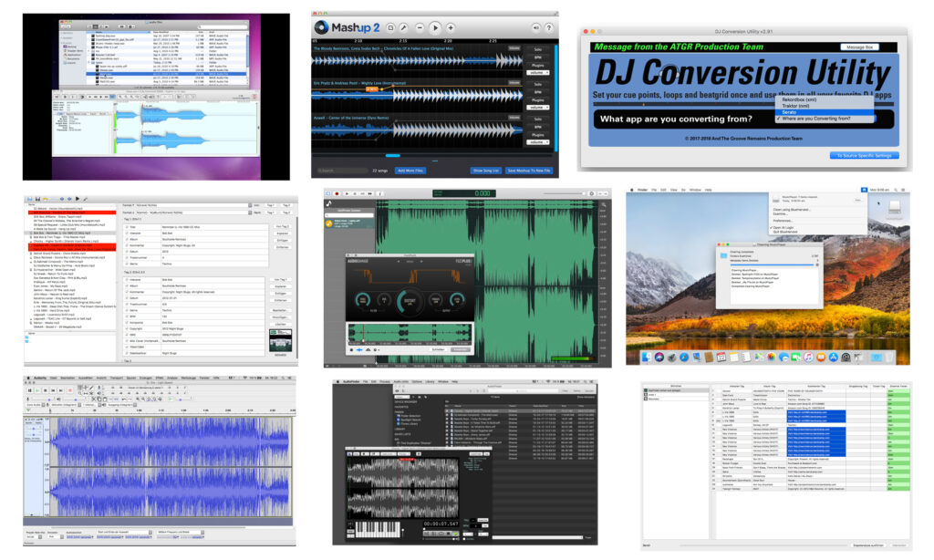This screenshot has height=560, width=934.
Task: Click the magnifier icon in green waveform editor
Action: (604, 205)
